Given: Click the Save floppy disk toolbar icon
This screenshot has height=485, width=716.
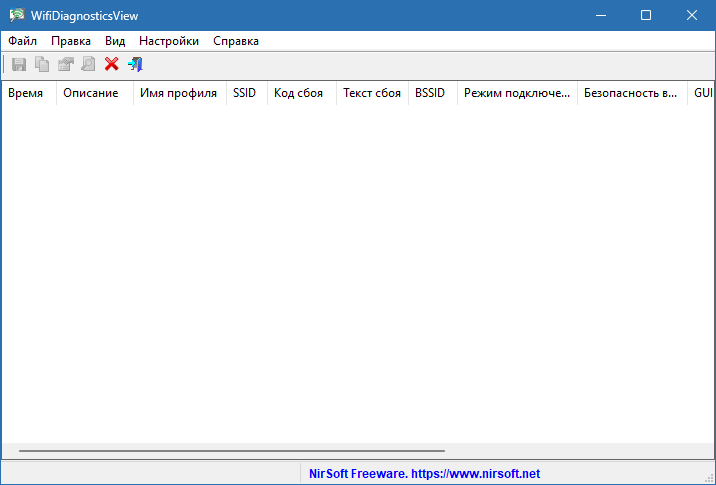Looking at the screenshot, I should (x=19, y=64).
